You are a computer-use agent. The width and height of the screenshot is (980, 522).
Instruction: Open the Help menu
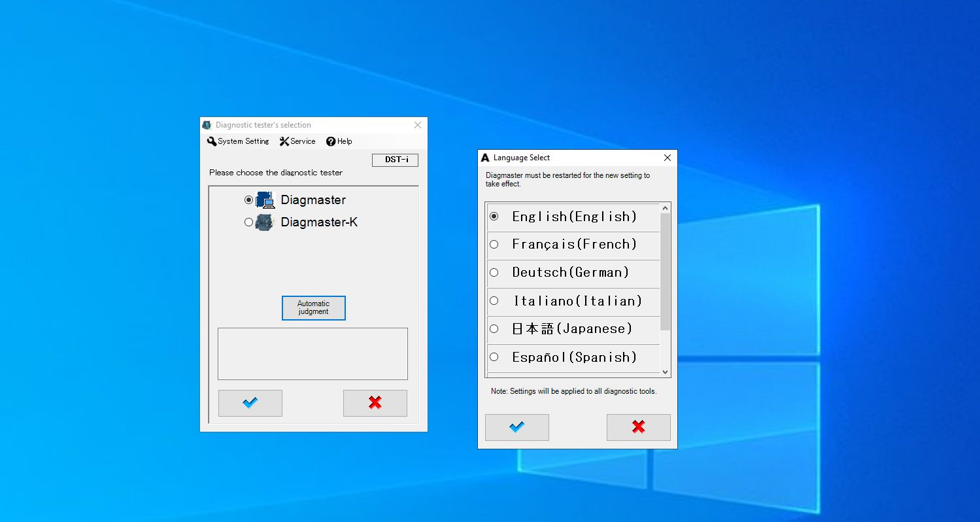click(x=339, y=141)
